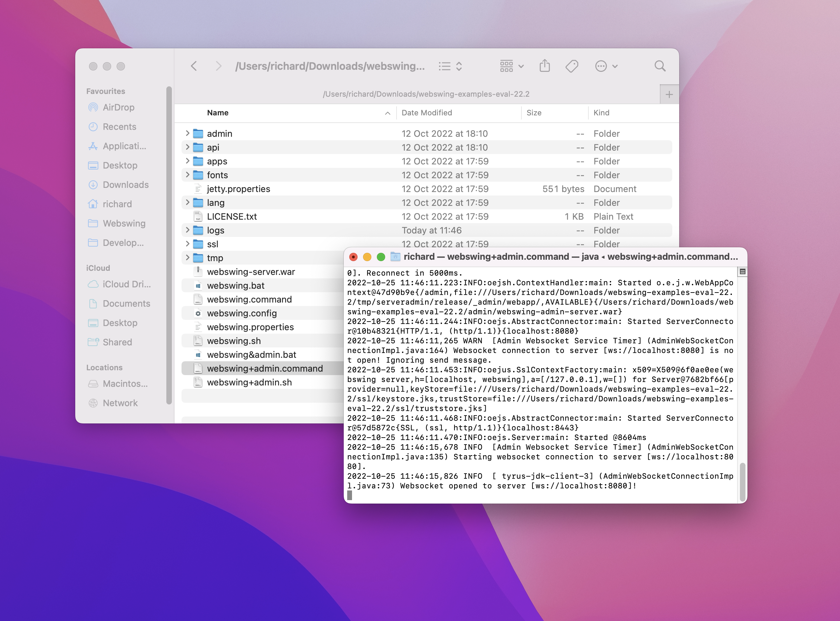
Task: Select the logs folder name
Action: click(x=216, y=230)
